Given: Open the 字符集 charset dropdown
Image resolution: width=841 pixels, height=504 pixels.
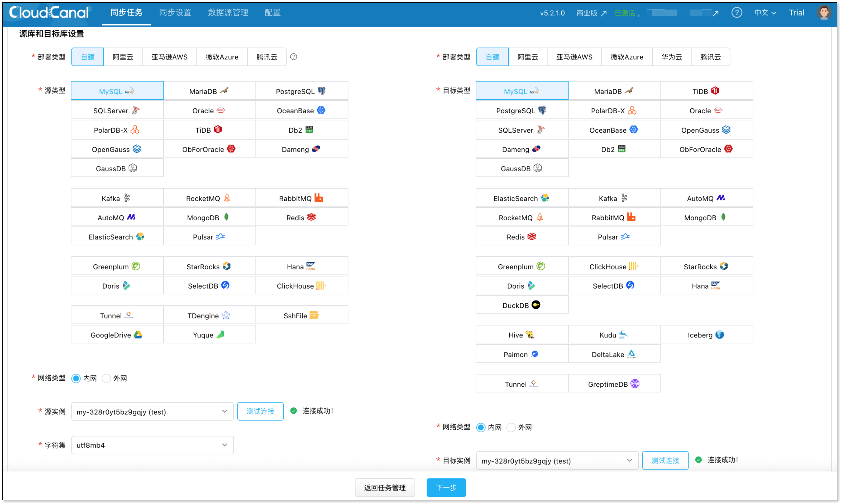Looking at the screenshot, I should 152,445.
